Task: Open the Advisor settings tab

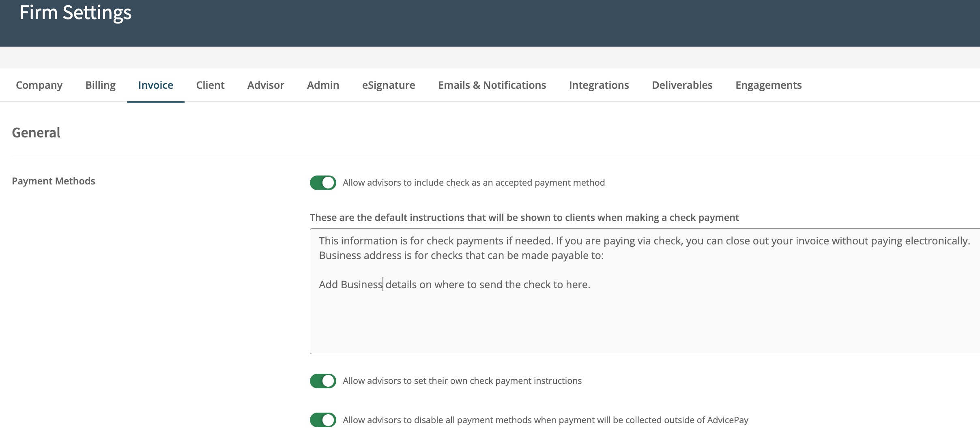Action: pyautogui.click(x=266, y=85)
